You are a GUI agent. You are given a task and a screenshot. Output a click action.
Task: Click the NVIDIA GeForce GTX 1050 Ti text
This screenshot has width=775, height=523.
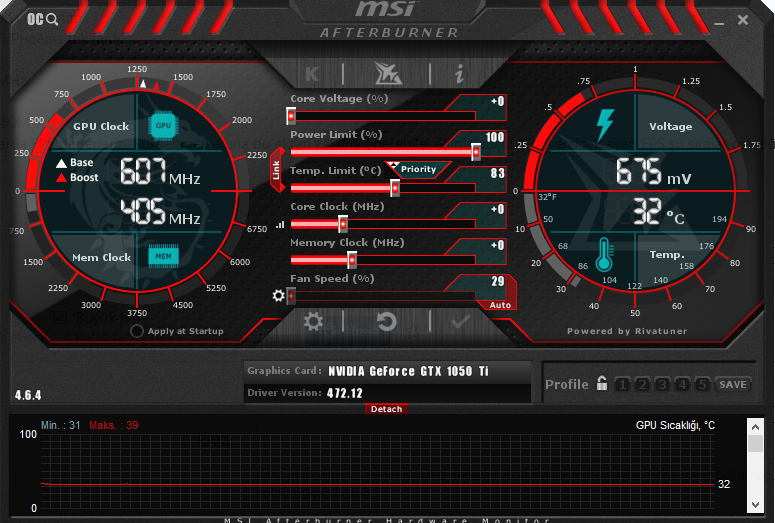pyautogui.click(x=408, y=371)
